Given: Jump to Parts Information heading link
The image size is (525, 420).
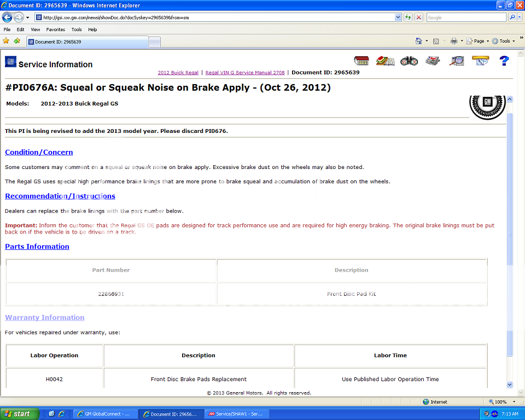Looking at the screenshot, I should 37,247.
